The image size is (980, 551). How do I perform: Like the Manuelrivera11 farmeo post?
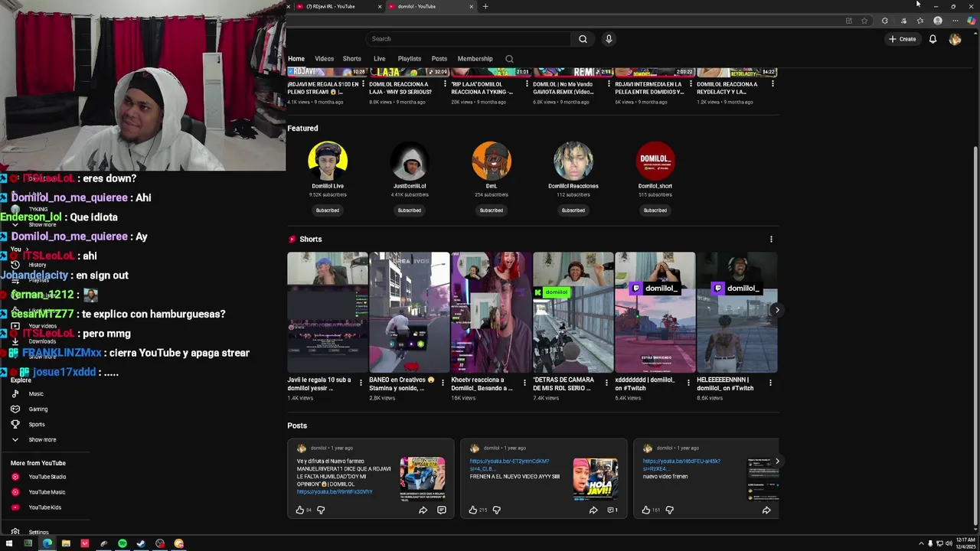pyautogui.click(x=299, y=510)
